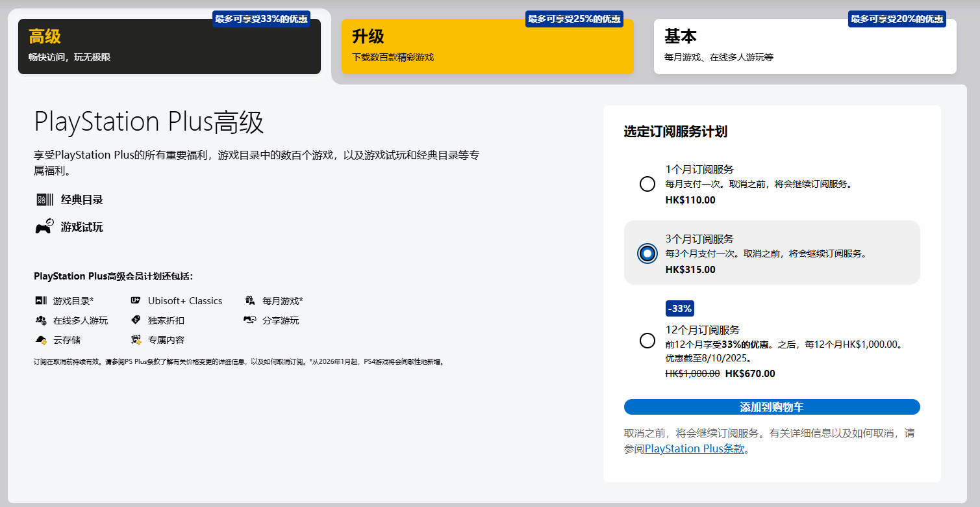Click the 最多可享受20%的优惠 badge
This screenshot has width=980, height=507.
(x=897, y=19)
